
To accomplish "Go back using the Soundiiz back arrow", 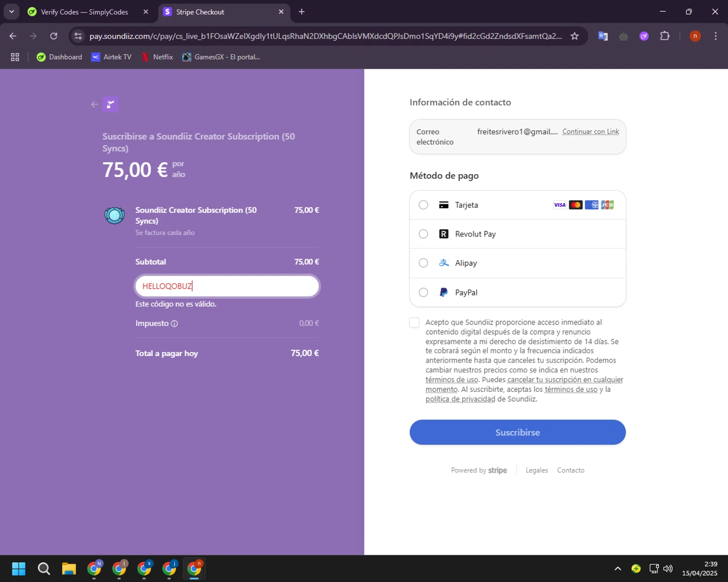I will [x=95, y=104].
